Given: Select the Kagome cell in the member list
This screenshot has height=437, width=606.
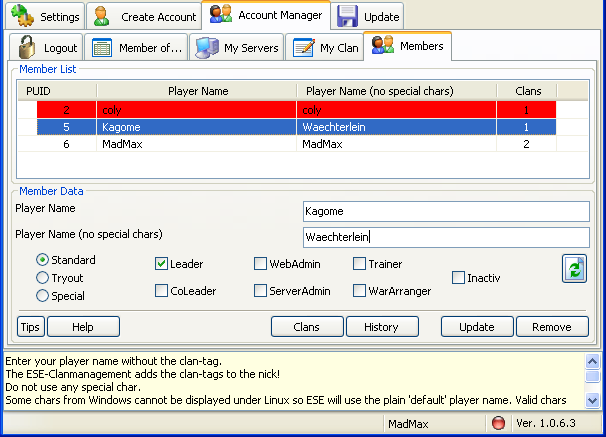Looking at the screenshot, I should (x=197, y=127).
